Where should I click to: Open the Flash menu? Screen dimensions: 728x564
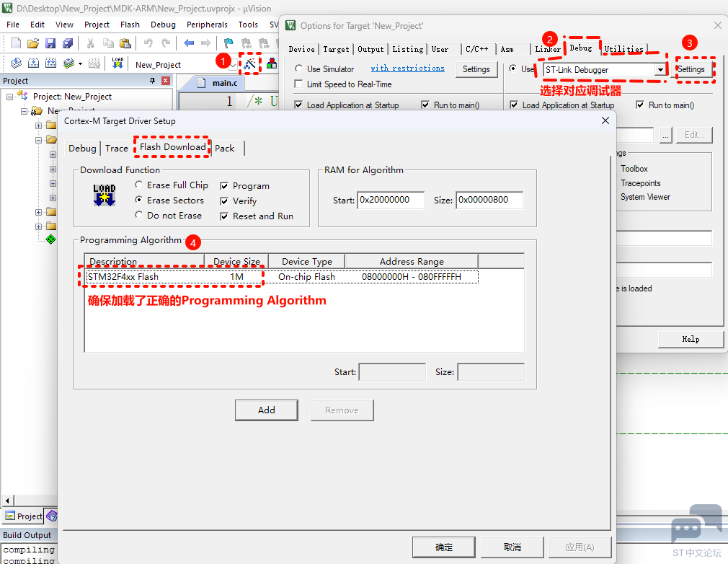pyautogui.click(x=130, y=25)
